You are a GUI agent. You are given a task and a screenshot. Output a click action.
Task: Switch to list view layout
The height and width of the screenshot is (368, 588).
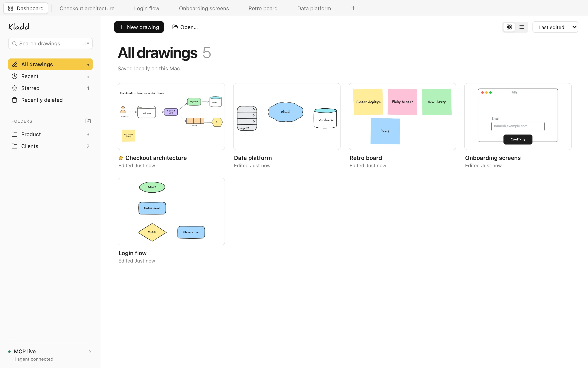(521, 27)
